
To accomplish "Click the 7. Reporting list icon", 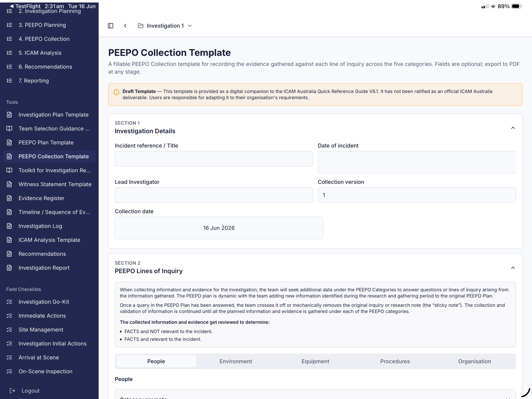I will (x=9, y=81).
